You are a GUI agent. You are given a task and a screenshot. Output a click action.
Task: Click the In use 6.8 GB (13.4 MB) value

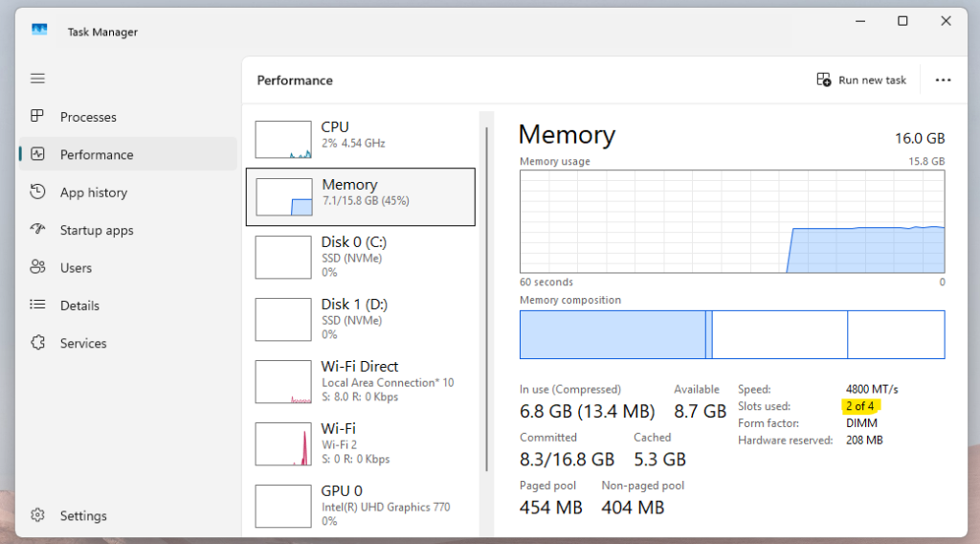(x=587, y=412)
